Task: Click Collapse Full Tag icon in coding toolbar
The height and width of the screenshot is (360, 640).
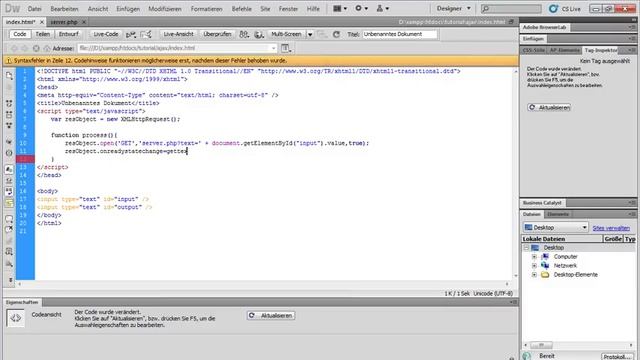Action: [x=9, y=103]
